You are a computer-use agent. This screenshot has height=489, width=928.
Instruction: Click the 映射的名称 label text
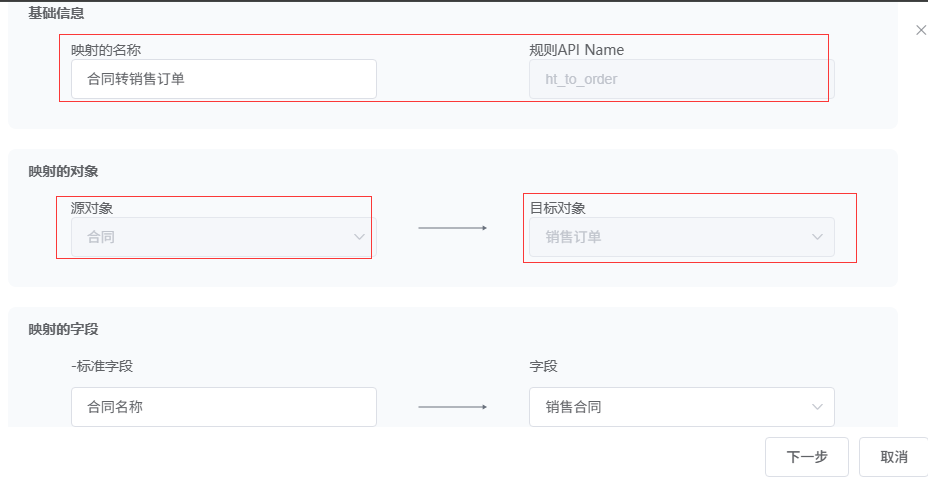click(113, 49)
